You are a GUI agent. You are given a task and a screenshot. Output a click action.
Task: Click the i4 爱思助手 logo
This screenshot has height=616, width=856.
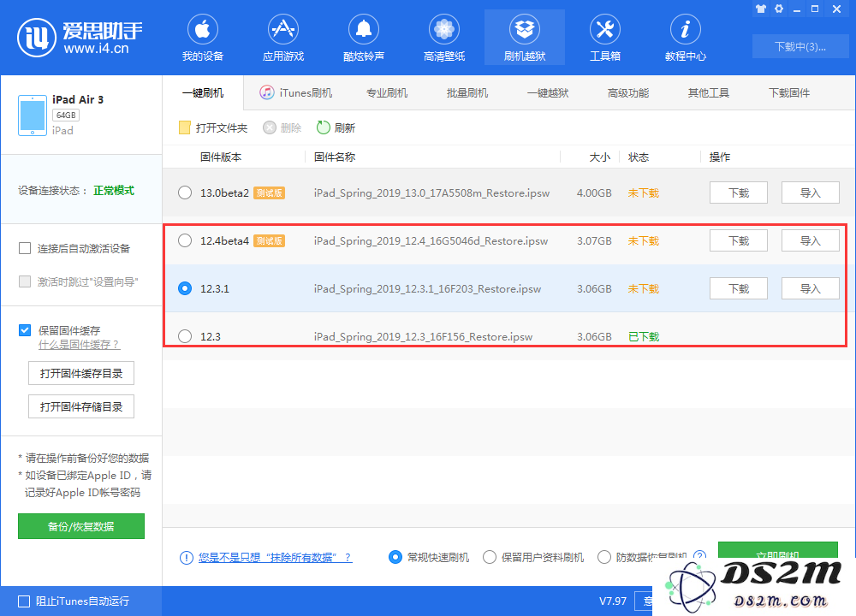point(80,37)
